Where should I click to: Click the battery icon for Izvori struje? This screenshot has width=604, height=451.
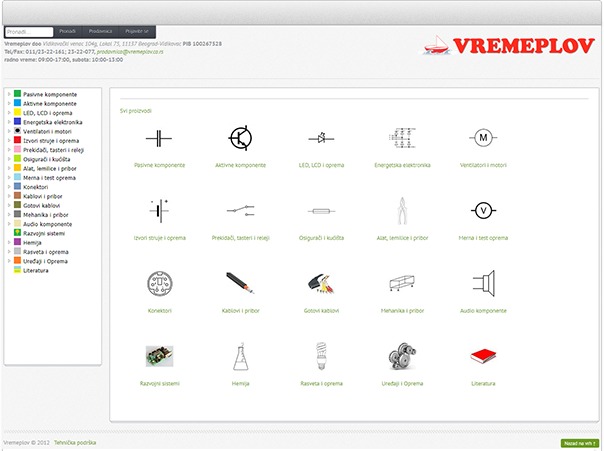(x=158, y=211)
